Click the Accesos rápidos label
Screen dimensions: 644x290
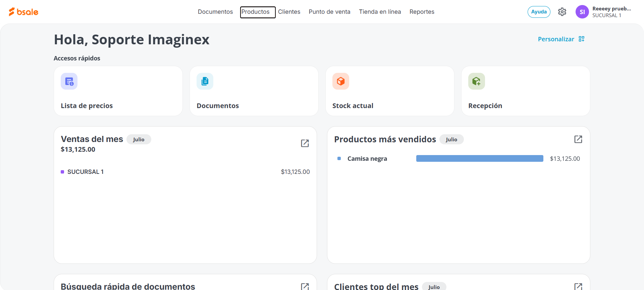click(x=77, y=58)
